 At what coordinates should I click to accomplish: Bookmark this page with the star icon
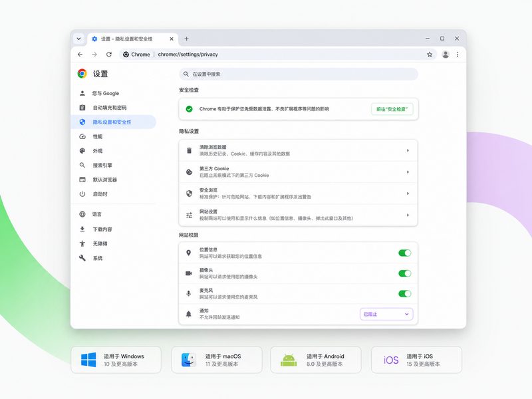click(430, 55)
